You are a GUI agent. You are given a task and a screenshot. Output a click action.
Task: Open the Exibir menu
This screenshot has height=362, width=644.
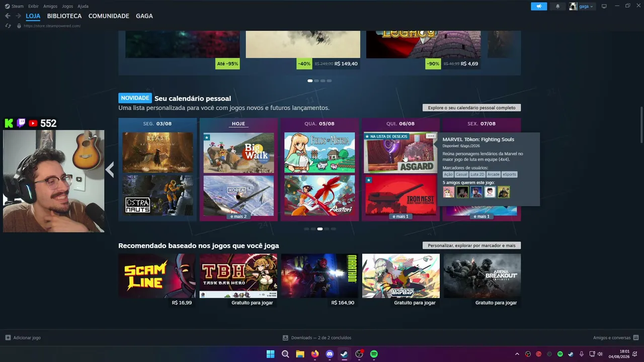click(33, 6)
